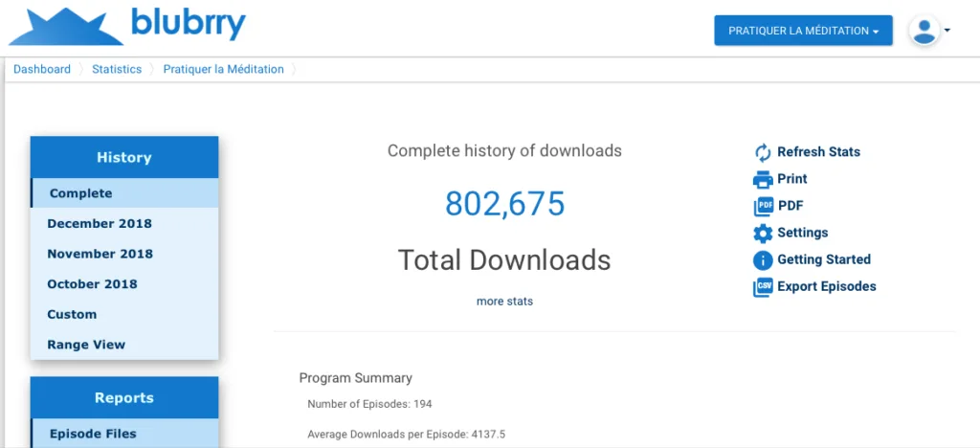Click the History panel header

click(x=124, y=157)
